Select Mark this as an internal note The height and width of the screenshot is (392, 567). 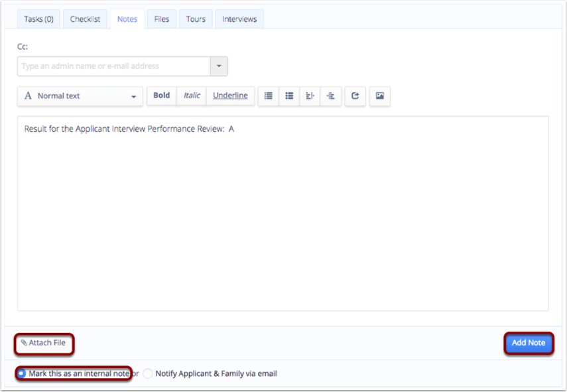click(x=22, y=373)
